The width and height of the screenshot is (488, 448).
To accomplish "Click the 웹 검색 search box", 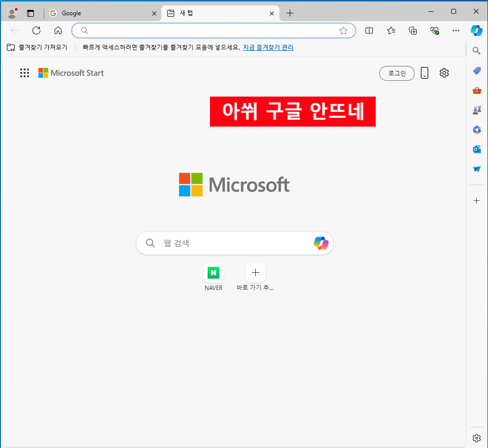I will 235,243.
